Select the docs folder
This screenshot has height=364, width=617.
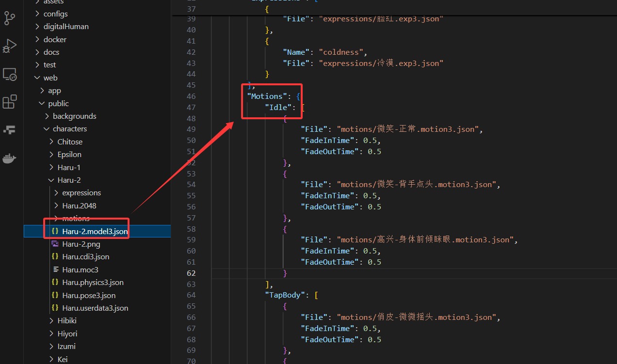[51, 52]
